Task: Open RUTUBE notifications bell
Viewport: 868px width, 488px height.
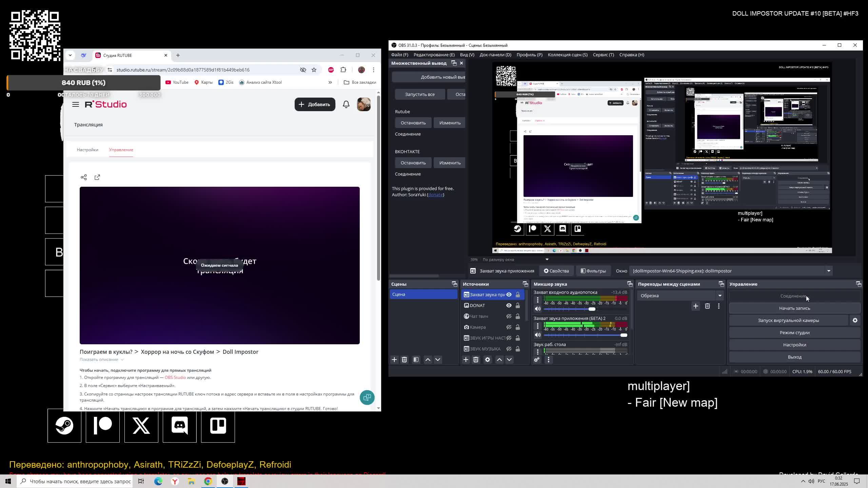Action: [346, 104]
